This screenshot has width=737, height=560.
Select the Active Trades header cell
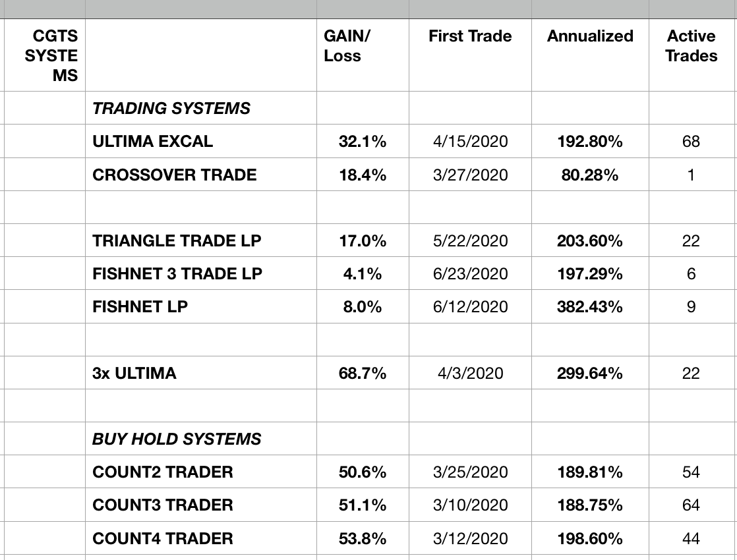[692, 46]
